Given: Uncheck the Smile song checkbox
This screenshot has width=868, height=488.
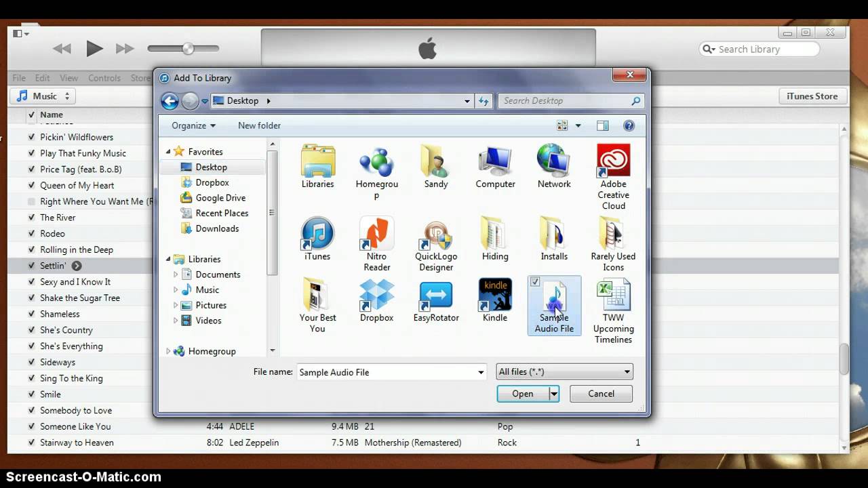Looking at the screenshot, I should pos(31,394).
